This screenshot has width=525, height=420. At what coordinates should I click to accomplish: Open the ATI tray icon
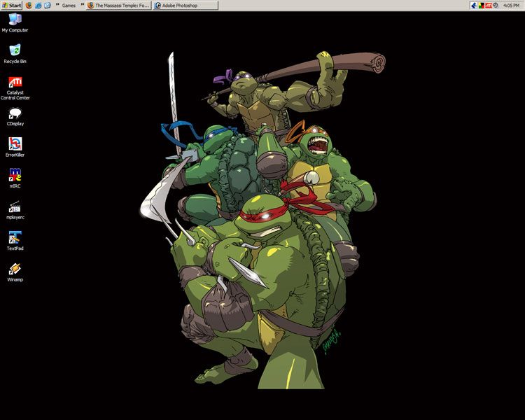click(489, 6)
